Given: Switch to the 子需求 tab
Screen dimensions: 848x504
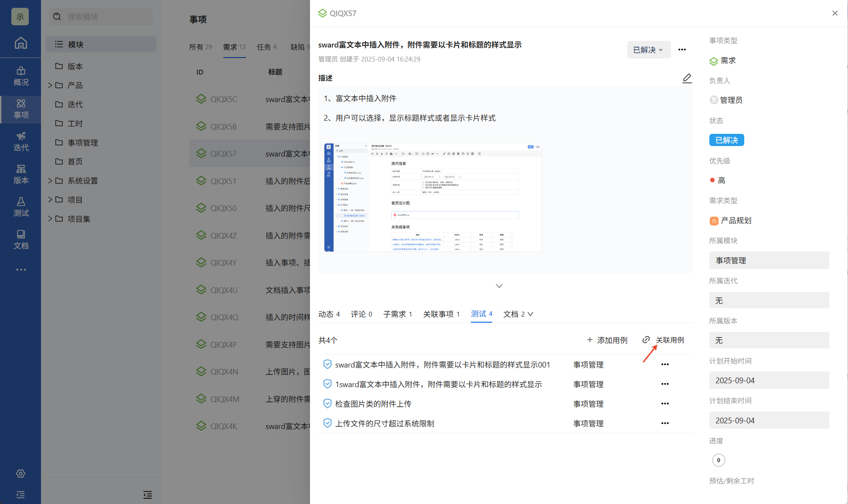Looking at the screenshot, I should (x=397, y=314).
